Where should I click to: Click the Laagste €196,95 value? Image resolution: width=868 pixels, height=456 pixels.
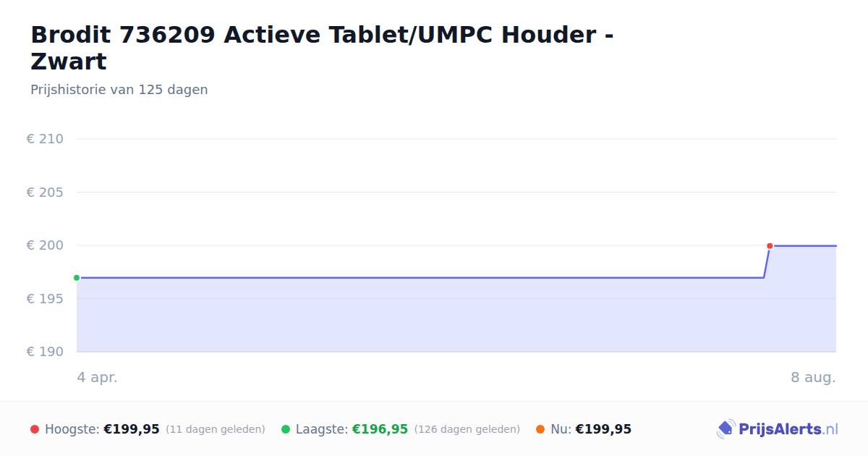pos(380,429)
